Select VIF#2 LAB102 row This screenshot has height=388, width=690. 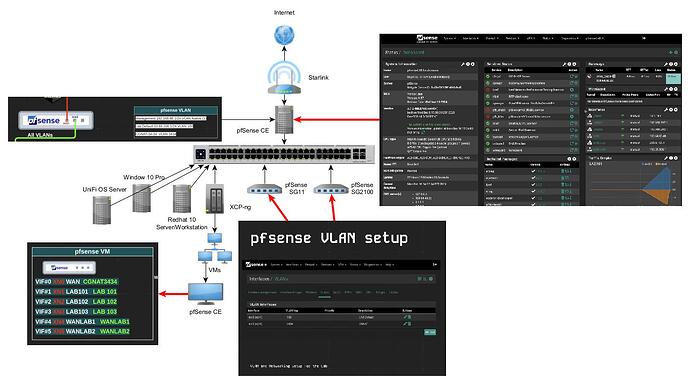tap(76, 302)
